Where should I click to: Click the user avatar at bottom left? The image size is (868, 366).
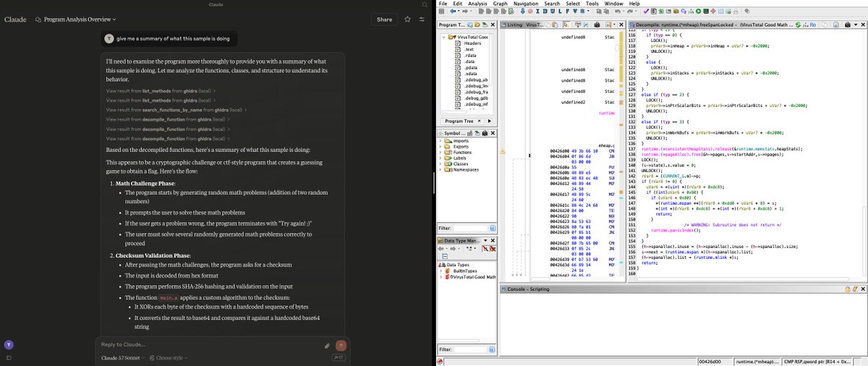[8, 344]
